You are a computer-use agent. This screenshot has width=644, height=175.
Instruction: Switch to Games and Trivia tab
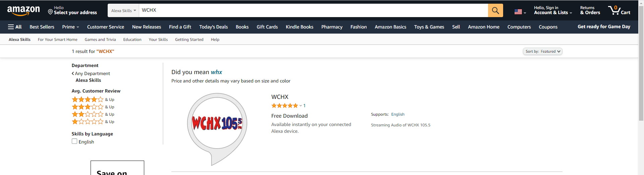tap(100, 40)
